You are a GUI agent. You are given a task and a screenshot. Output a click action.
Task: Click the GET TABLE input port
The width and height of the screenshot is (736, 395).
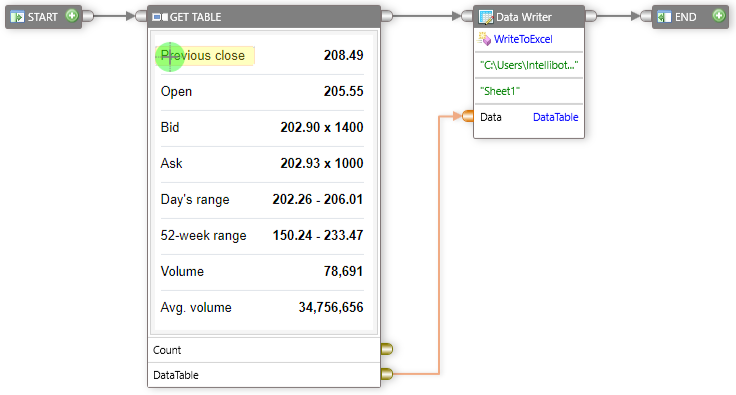pos(141,16)
